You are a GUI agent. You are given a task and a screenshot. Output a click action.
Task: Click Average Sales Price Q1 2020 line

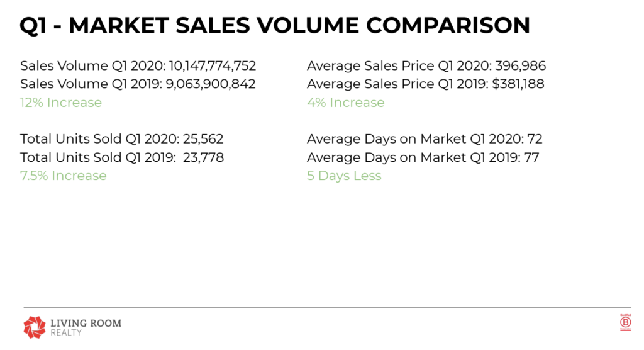(426, 66)
